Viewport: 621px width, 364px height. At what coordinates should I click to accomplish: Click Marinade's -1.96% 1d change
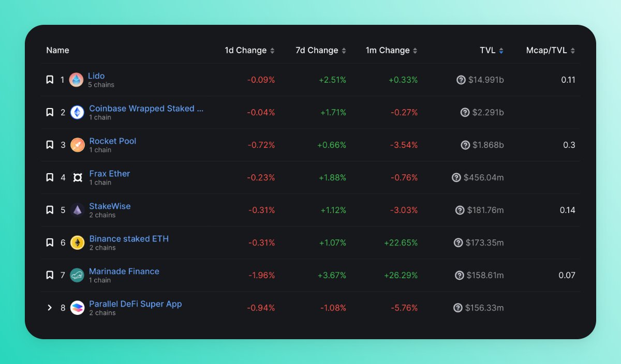pos(262,275)
